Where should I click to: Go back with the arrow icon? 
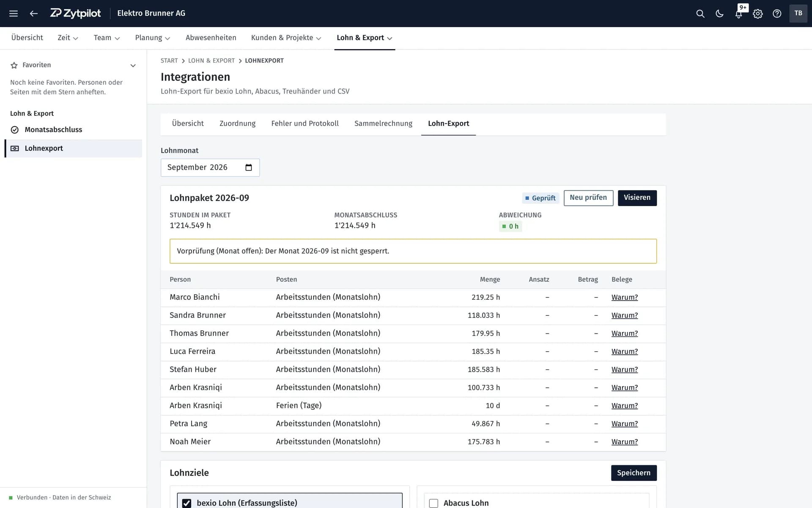34,14
